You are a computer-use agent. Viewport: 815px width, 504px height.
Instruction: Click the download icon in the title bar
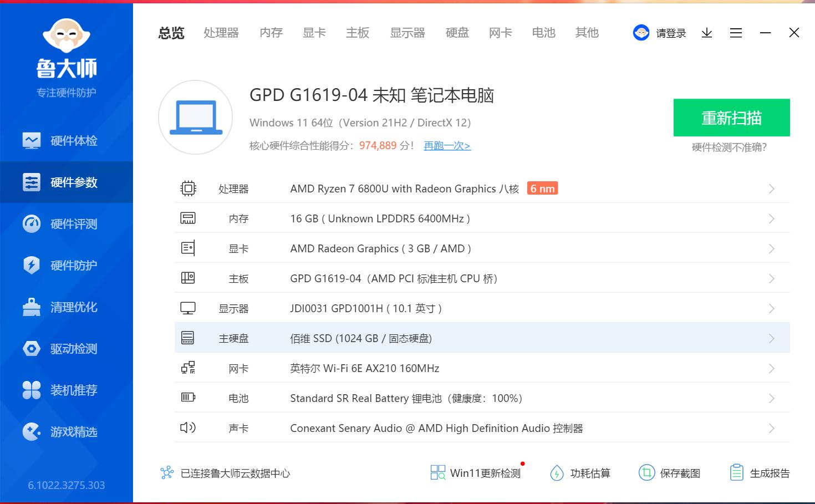click(x=706, y=33)
